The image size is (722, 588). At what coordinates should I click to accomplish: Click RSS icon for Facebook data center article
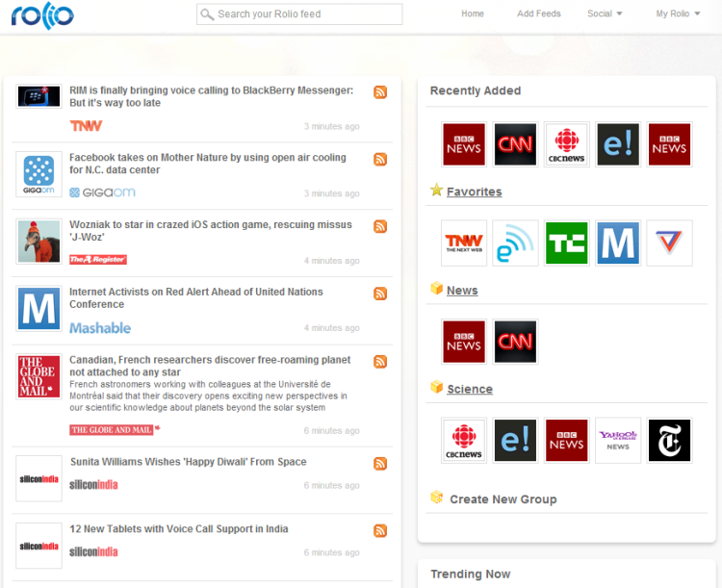380,160
